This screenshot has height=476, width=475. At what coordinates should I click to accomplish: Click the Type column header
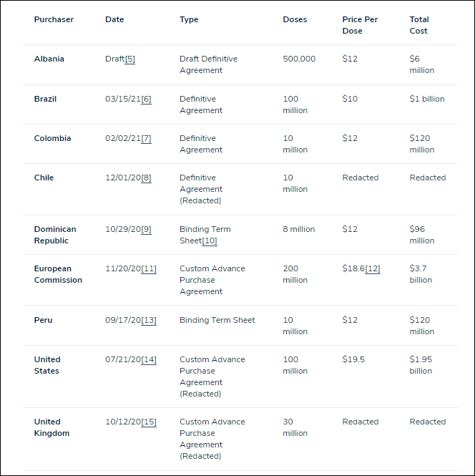pos(189,20)
